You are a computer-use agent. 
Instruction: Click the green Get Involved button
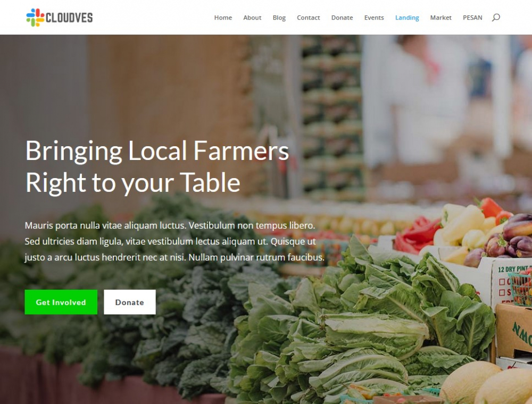[61, 302]
